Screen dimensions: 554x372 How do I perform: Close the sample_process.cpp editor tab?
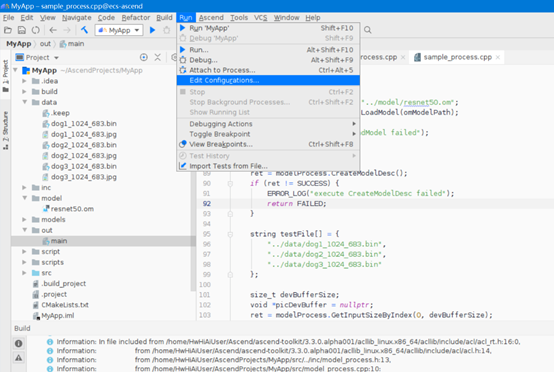pos(498,57)
